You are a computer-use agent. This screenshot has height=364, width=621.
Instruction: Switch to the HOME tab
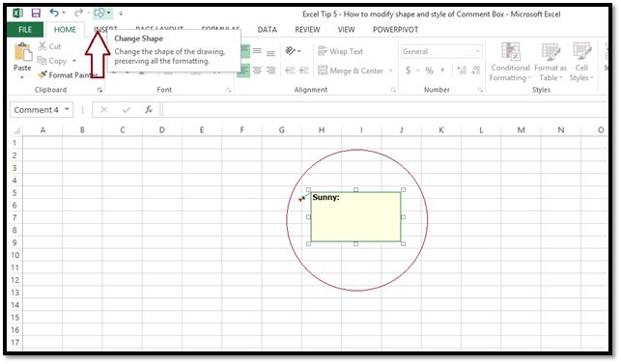tap(65, 30)
